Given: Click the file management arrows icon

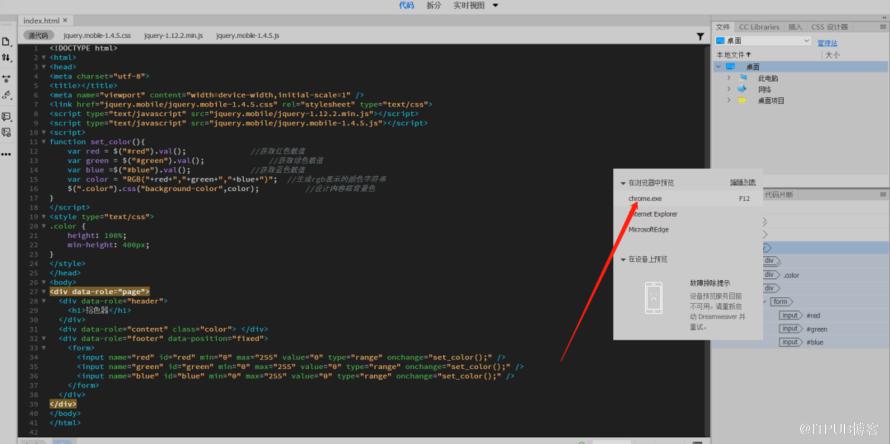Looking at the screenshot, I should tap(7, 58).
